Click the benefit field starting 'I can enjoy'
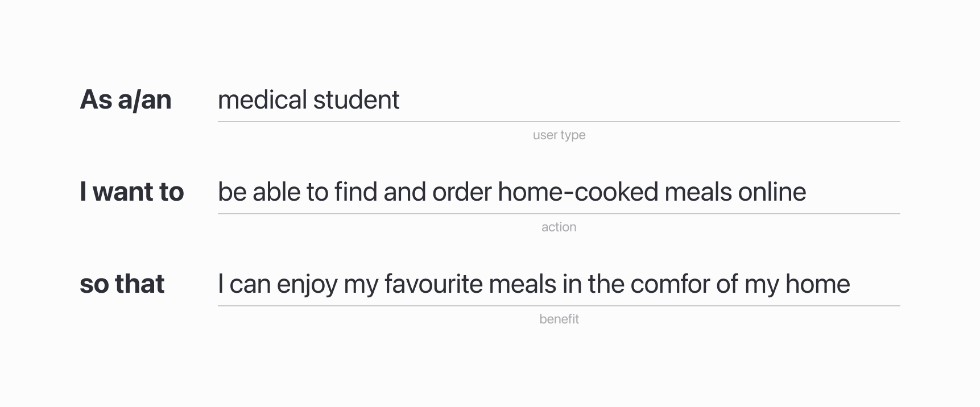This screenshot has height=407, width=980. coord(557,285)
